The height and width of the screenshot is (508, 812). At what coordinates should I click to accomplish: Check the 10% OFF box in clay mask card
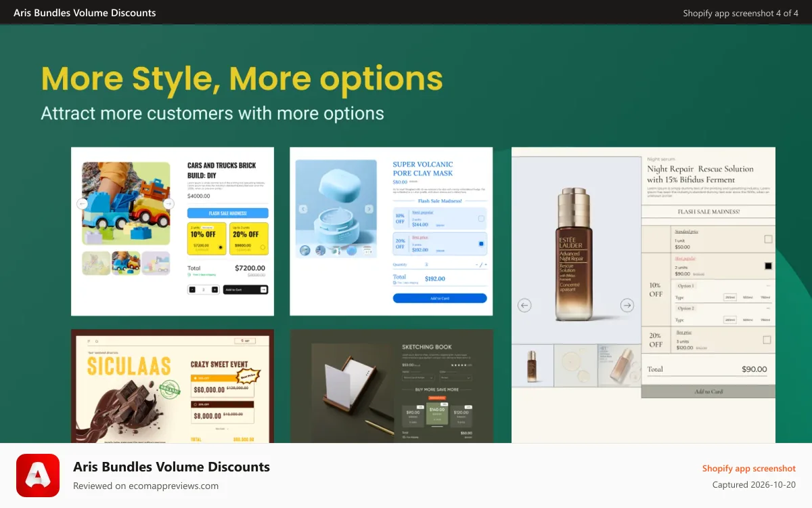(x=481, y=219)
